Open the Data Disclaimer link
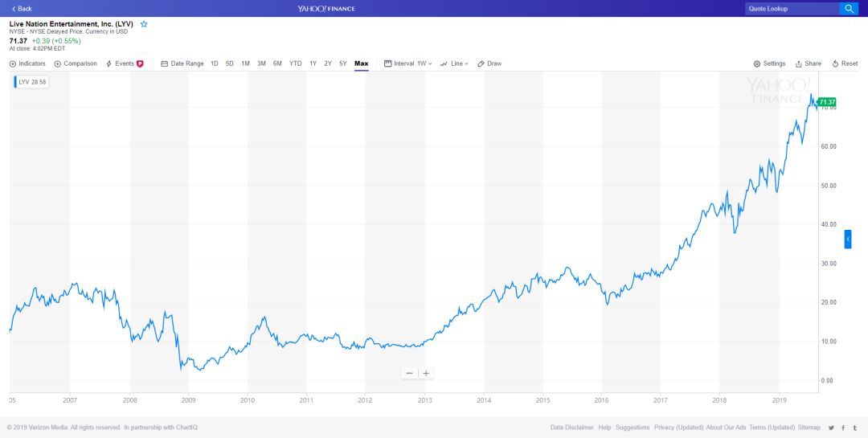Image resolution: width=868 pixels, height=438 pixels. 572,428
